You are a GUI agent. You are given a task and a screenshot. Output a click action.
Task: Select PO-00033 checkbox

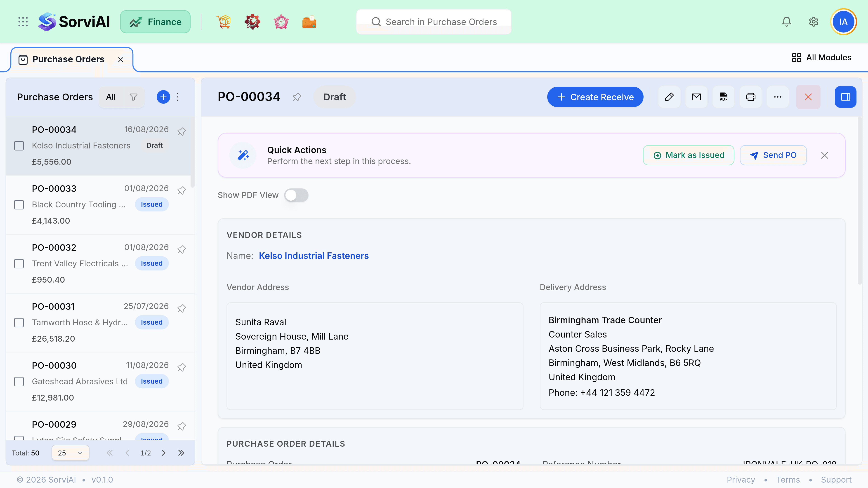(x=19, y=205)
